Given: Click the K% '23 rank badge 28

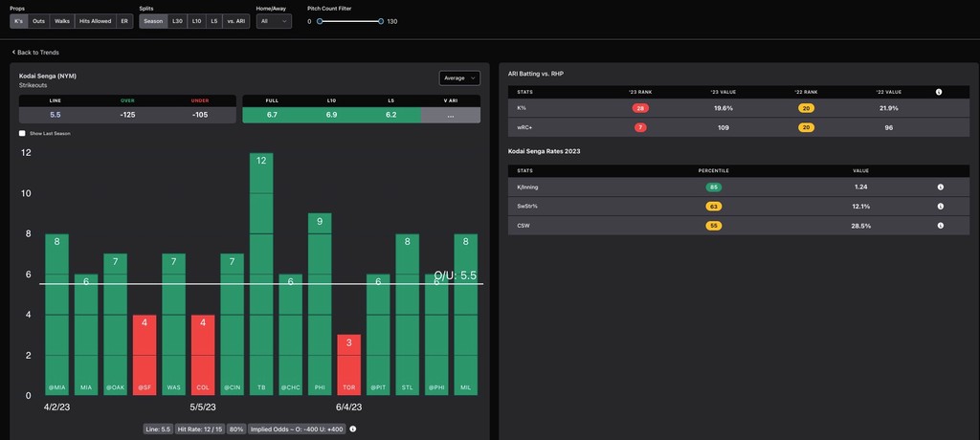Looking at the screenshot, I should 640,108.
